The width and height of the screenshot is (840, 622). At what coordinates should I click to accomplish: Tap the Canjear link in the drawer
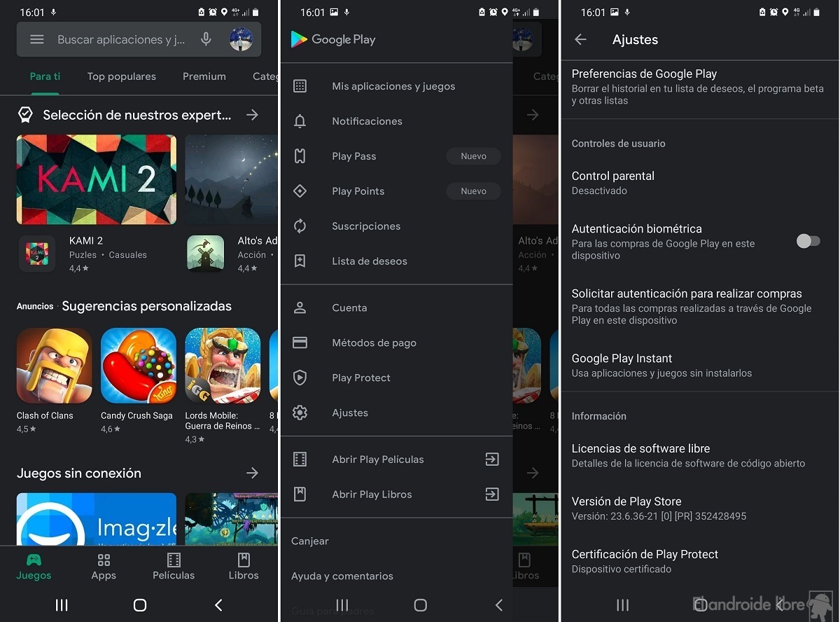[x=310, y=541]
